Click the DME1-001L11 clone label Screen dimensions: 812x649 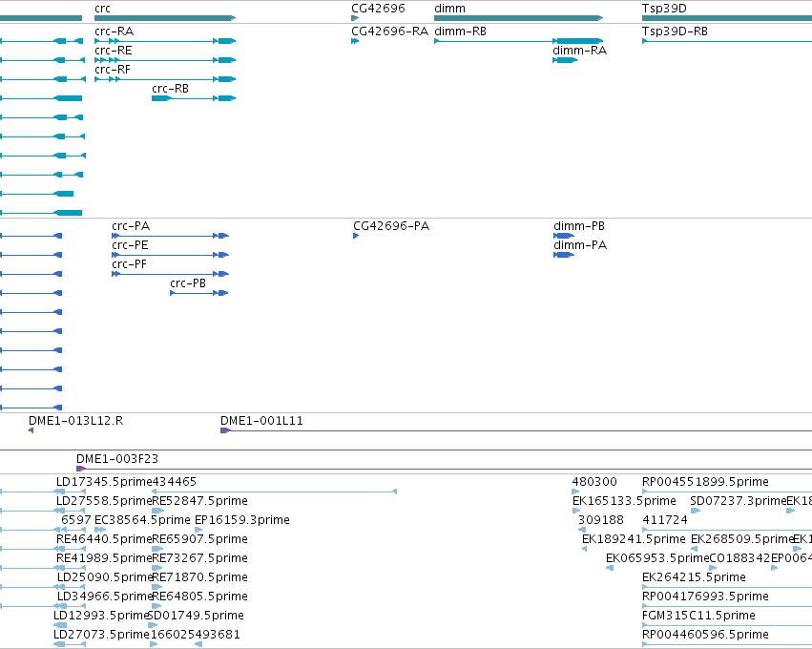[261, 421]
